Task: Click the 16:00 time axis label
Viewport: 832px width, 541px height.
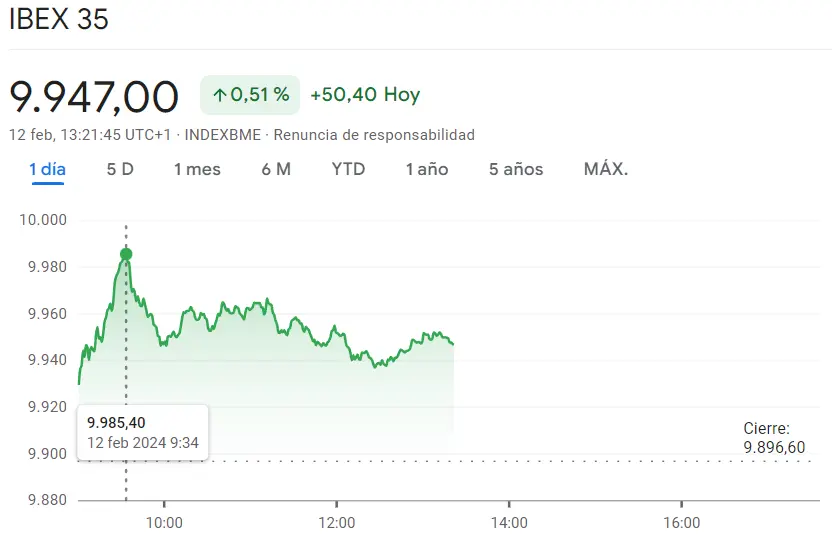Action: point(681,522)
